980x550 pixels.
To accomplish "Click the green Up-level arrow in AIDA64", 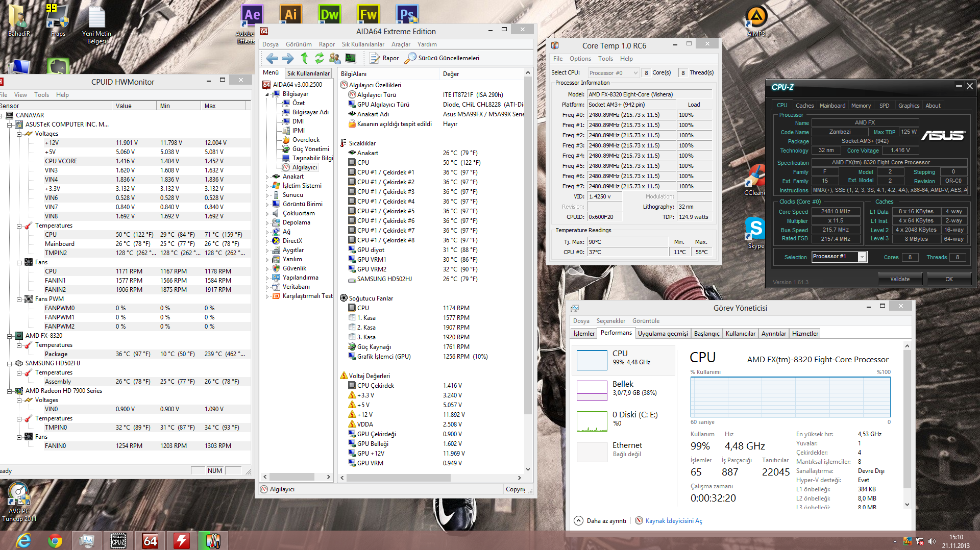I will (304, 58).
